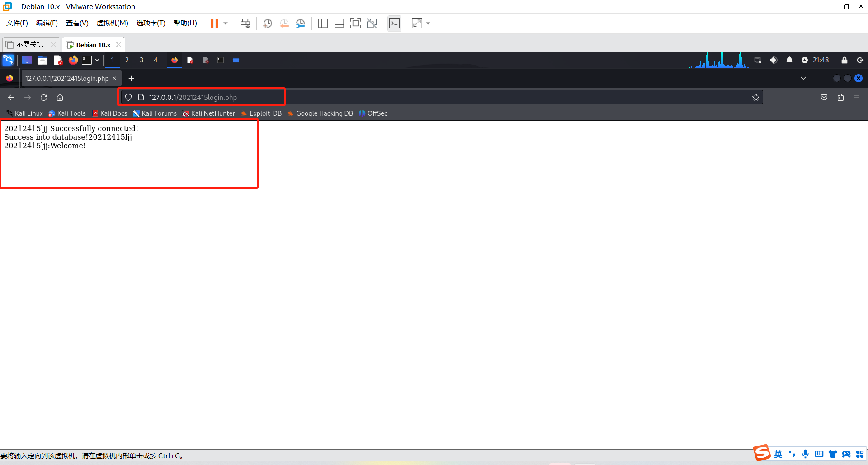Open the 编辑(E) menu
The height and width of the screenshot is (465, 868).
(x=47, y=23)
